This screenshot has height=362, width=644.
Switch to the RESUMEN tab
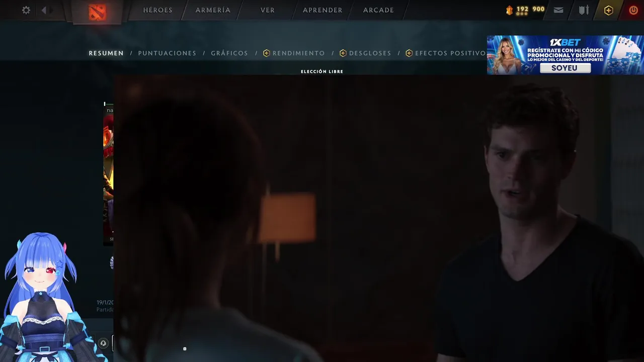point(106,53)
